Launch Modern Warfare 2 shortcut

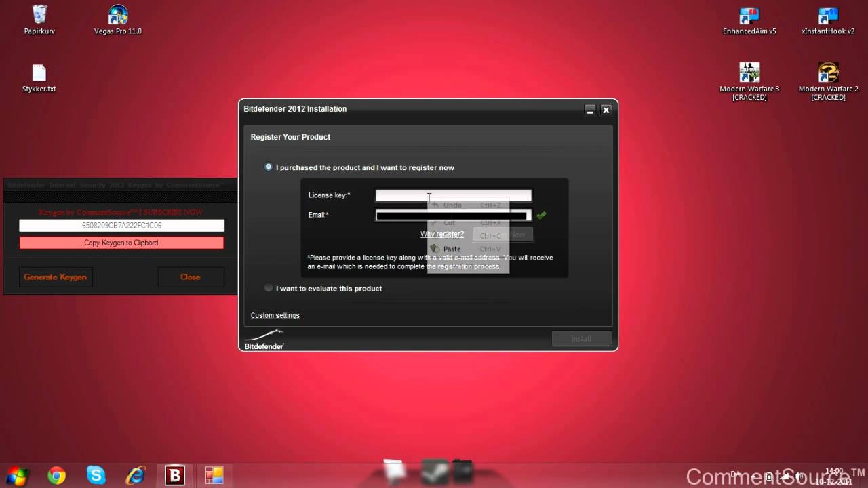[x=828, y=81]
